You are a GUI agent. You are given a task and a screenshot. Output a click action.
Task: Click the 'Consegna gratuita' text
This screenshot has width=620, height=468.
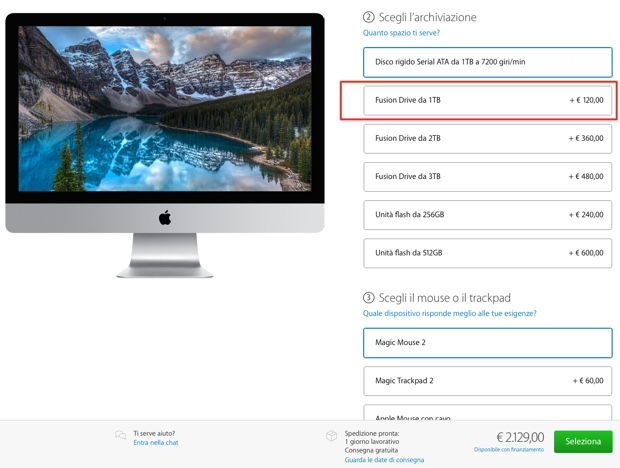[371, 451]
